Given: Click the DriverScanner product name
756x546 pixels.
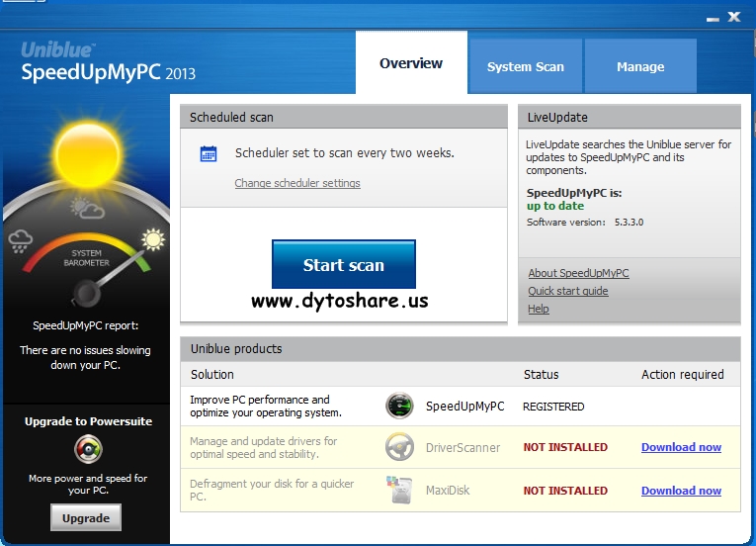Looking at the screenshot, I should tap(462, 447).
